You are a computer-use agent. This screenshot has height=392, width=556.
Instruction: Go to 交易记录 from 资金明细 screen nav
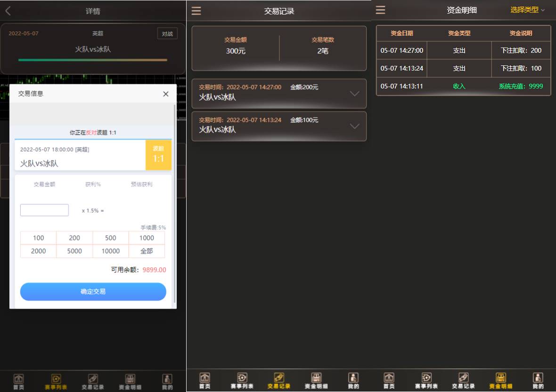point(464,381)
